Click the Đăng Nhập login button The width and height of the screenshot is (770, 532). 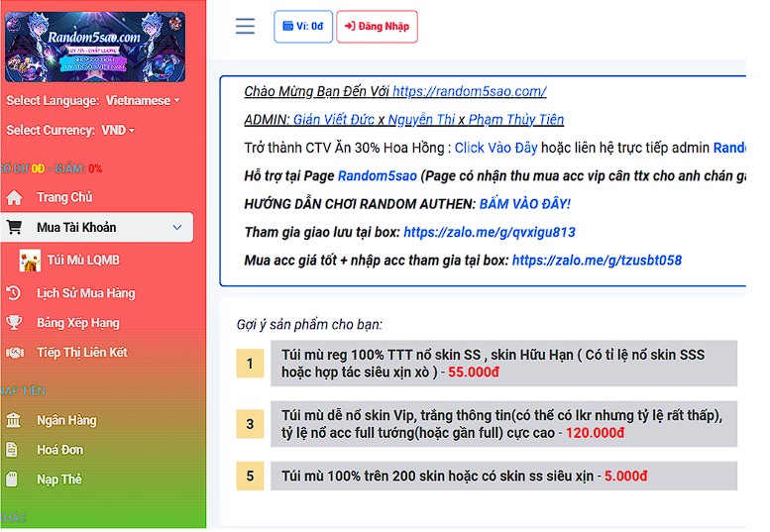click(x=378, y=27)
